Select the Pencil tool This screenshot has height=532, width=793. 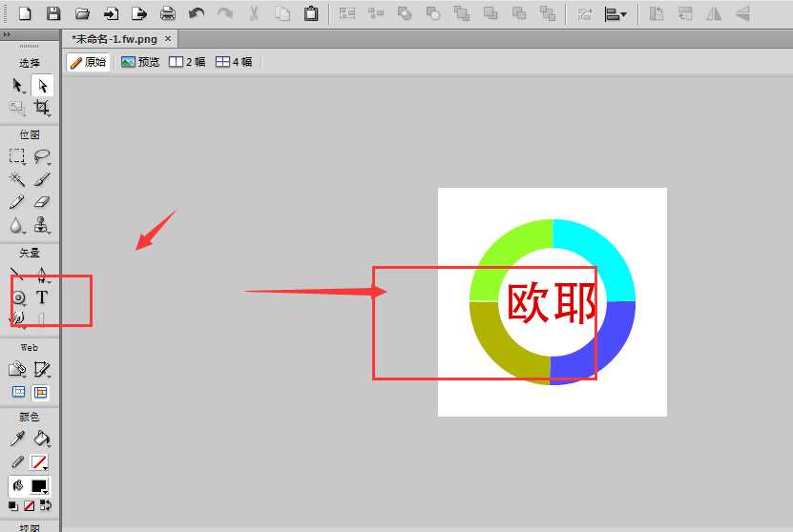17,201
